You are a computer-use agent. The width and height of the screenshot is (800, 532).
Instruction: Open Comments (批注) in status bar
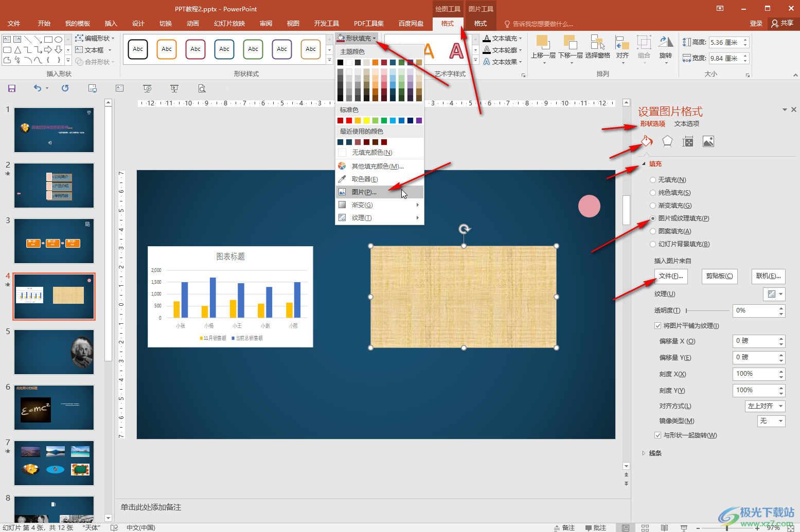tap(596, 528)
